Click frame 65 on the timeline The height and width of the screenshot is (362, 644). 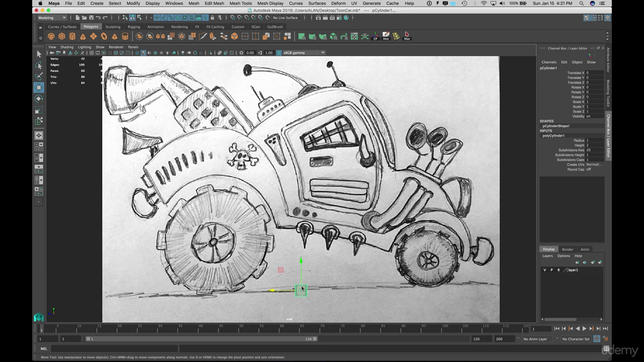tap(302, 328)
